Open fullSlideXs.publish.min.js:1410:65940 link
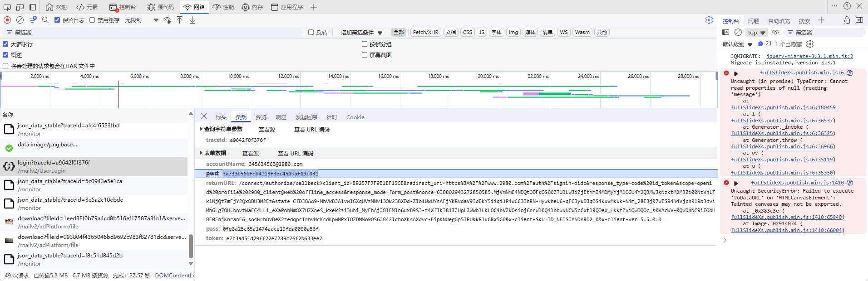Viewport: 868px width, 281px height. pyautogui.click(x=786, y=217)
